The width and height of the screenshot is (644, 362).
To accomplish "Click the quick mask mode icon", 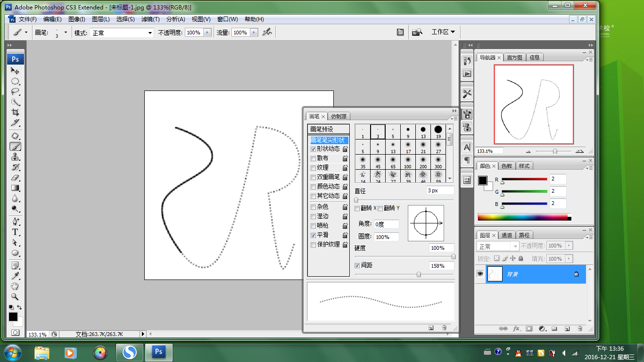I will (x=16, y=332).
